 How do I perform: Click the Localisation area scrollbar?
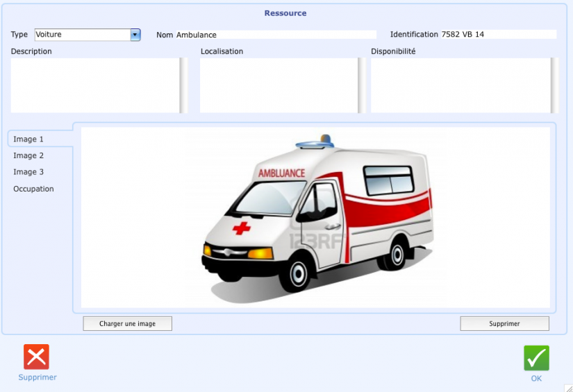[362, 85]
